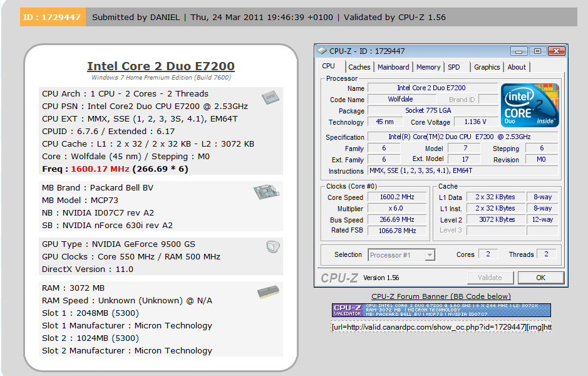Click the Technology value 45 nm
The height and width of the screenshot is (376, 588).
[x=385, y=122]
